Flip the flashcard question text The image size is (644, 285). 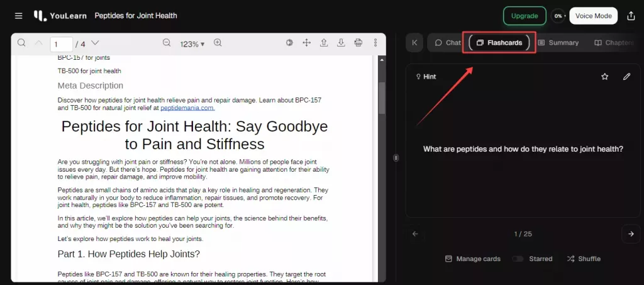click(x=523, y=149)
